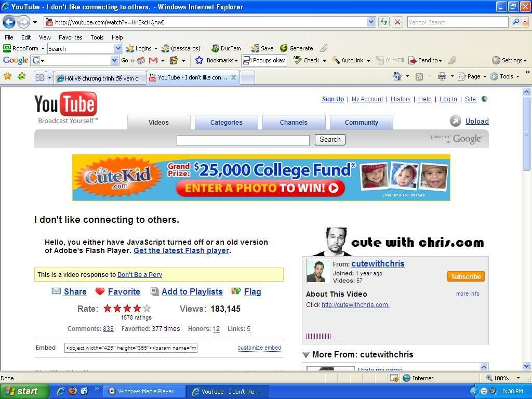Click the Embed code text box
This screenshot has width=532, height=399.
(x=131, y=348)
